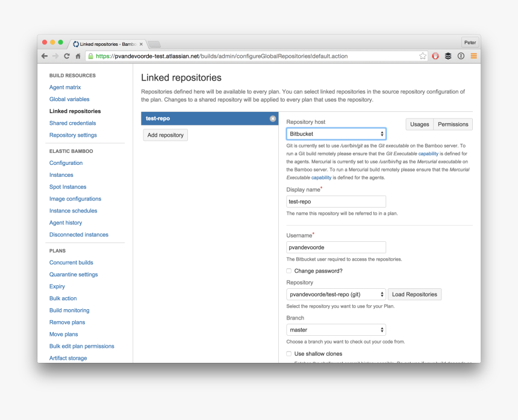
Task: Open Repository settings in sidebar
Action: coord(73,135)
